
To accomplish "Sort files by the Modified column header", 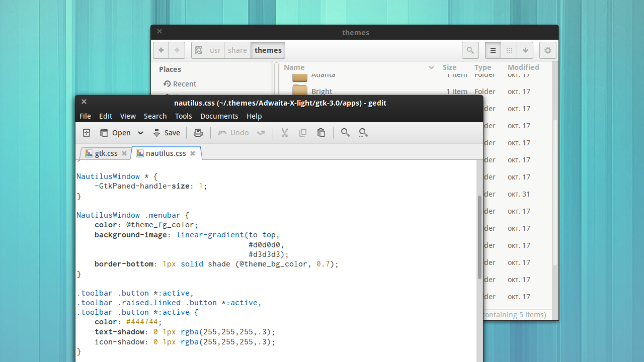I will click(523, 67).
